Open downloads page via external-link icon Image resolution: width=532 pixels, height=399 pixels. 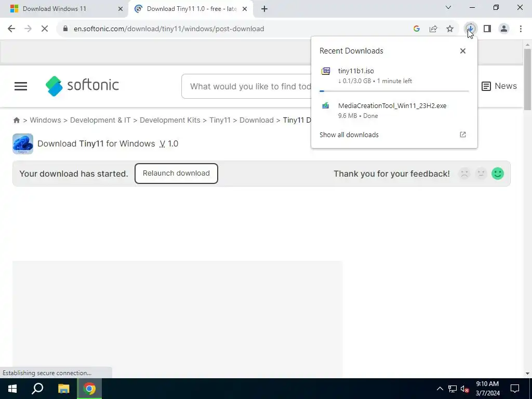[x=463, y=135]
